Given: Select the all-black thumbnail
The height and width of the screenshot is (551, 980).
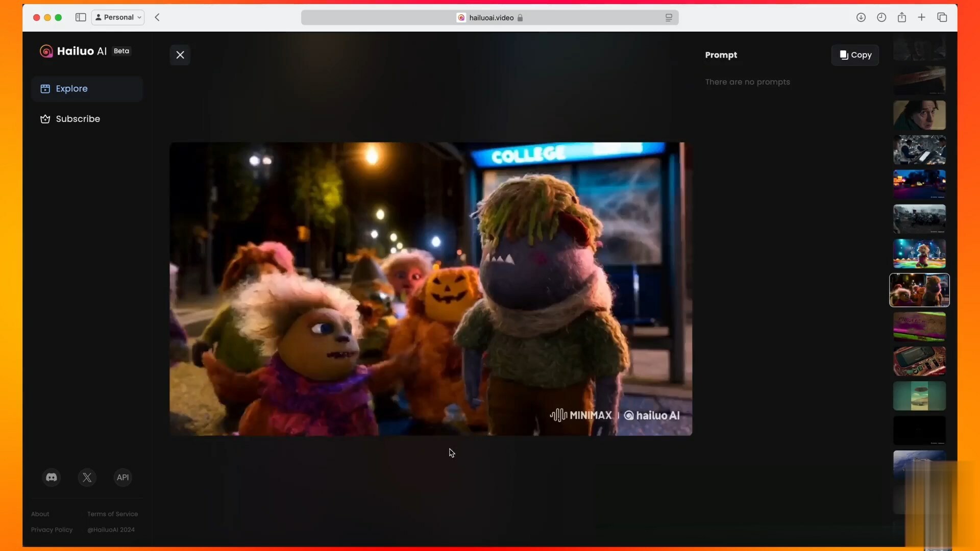Looking at the screenshot, I should [x=919, y=431].
